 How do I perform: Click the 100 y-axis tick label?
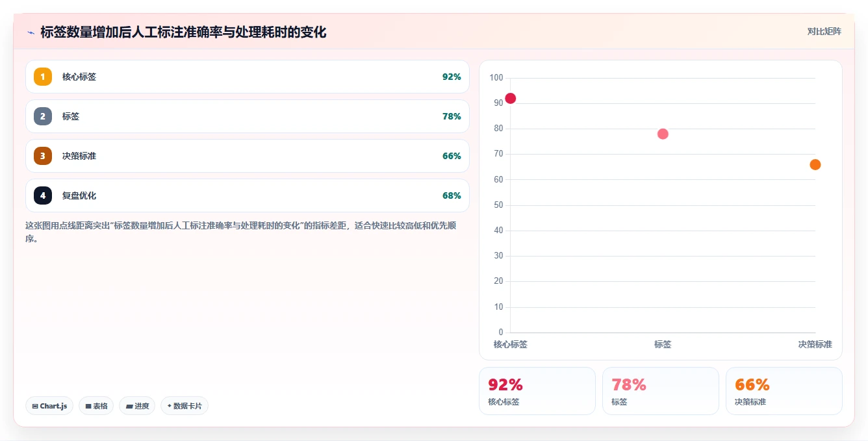(x=496, y=78)
